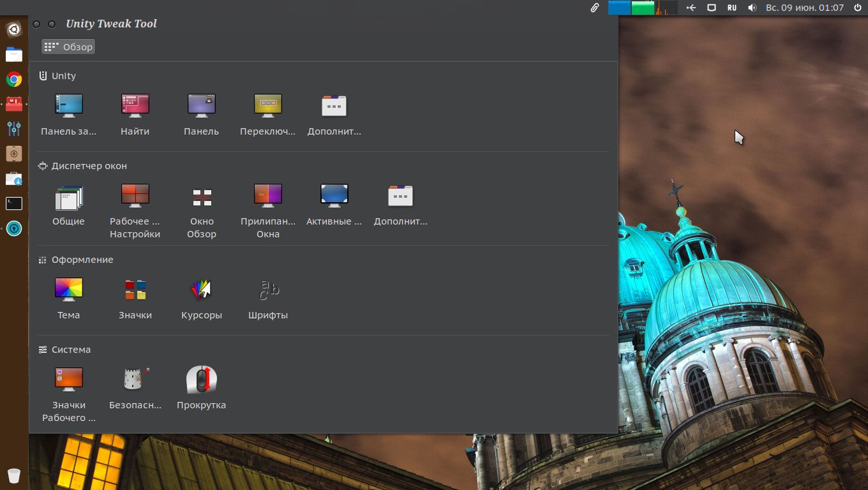868x490 pixels.
Task: Click the Панель icon in Unity section
Action: (201, 106)
